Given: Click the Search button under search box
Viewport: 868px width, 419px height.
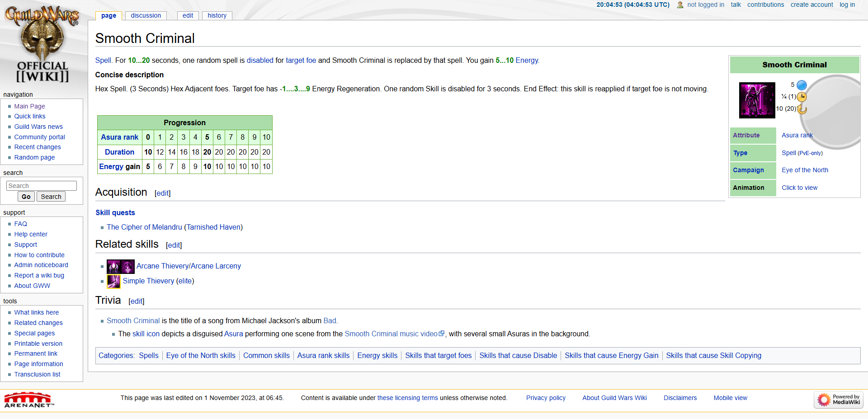Looking at the screenshot, I should pos(51,197).
